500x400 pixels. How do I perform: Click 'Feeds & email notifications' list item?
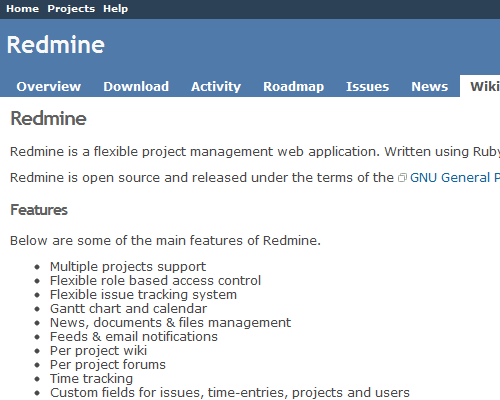[x=134, y=337]
